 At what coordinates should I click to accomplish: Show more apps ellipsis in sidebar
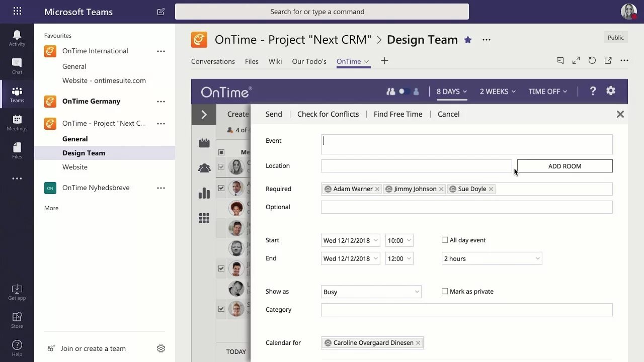click(x=17, y=178)
